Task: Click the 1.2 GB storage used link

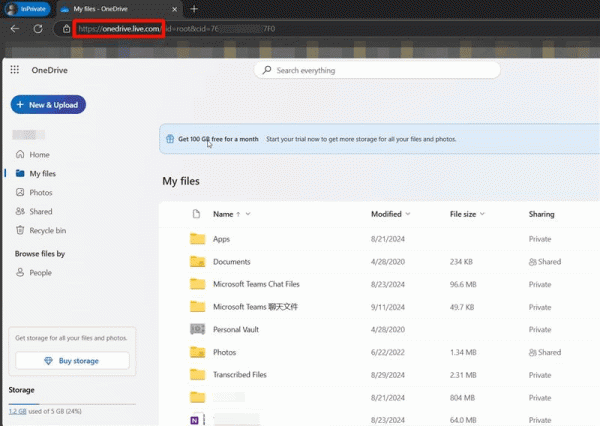Action: pos(18,411)
